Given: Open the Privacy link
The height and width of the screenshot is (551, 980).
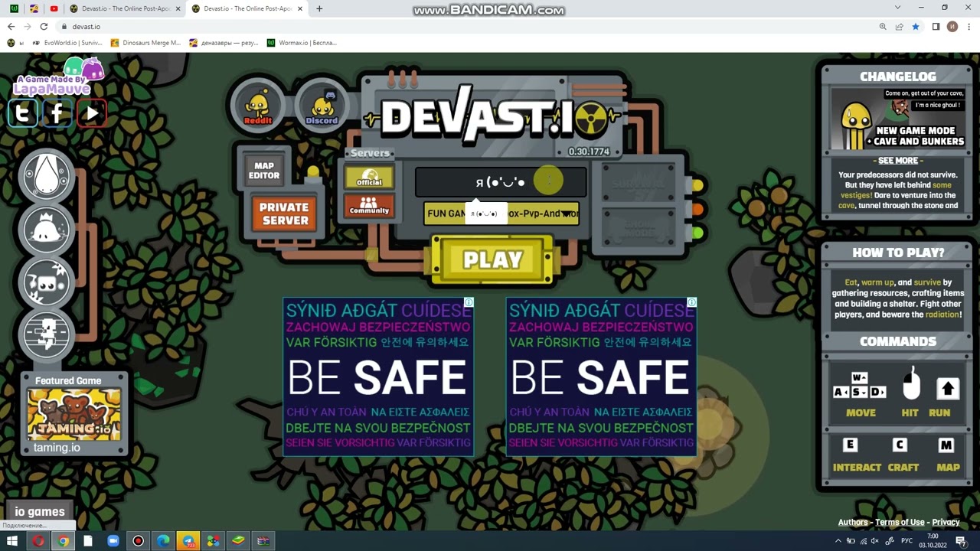Looking at the screenshot, I should pyautogui.click(x=946, y=523).
